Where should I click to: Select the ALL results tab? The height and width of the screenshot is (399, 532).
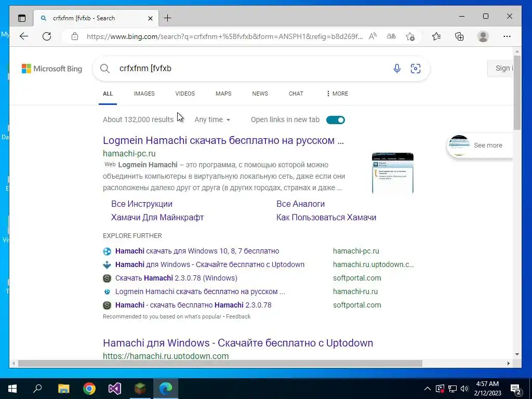pos(108,94)
